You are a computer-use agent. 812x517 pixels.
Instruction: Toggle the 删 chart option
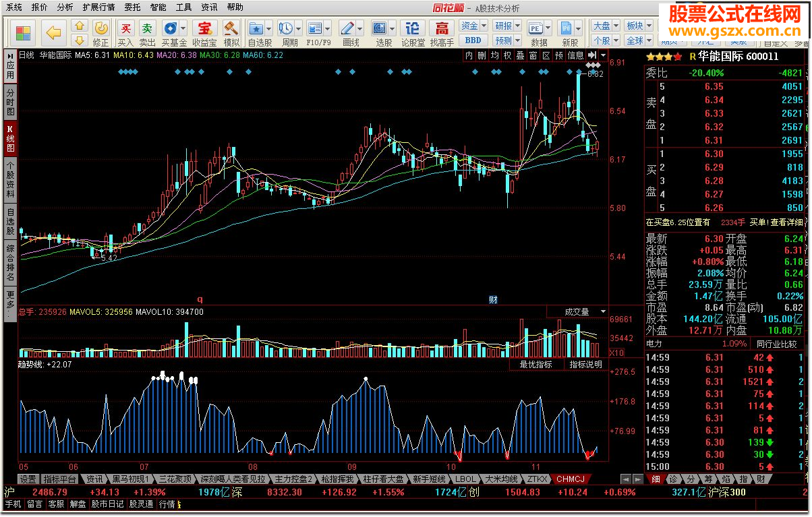click(482, 55)
